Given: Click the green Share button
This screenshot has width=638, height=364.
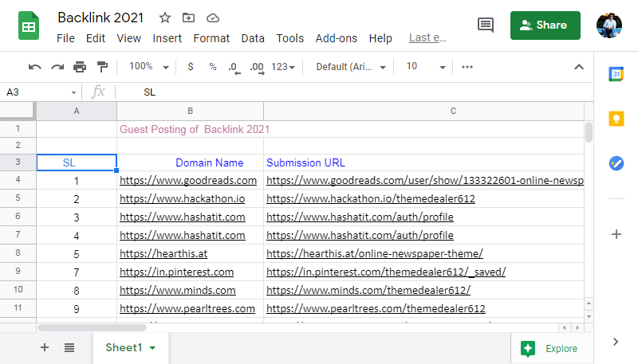Looking at the screenshot, I should [x=545, y=25].
